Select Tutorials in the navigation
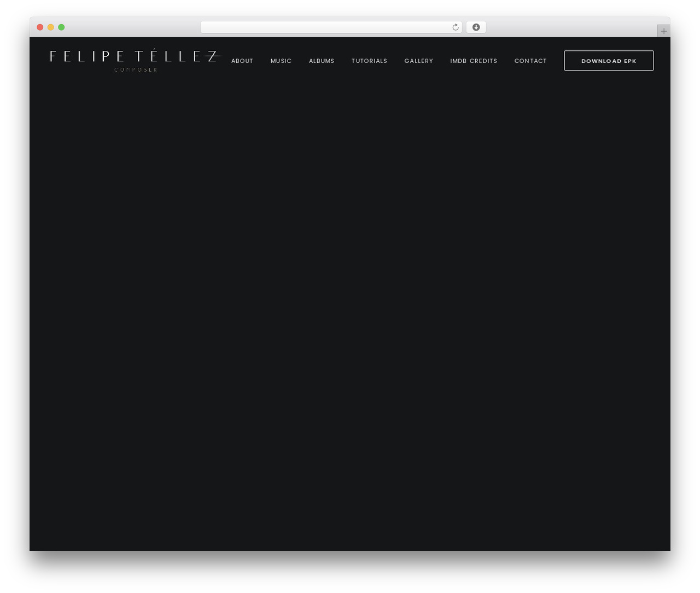This screenshot has width=700, height=593. [x=369, y=61]
